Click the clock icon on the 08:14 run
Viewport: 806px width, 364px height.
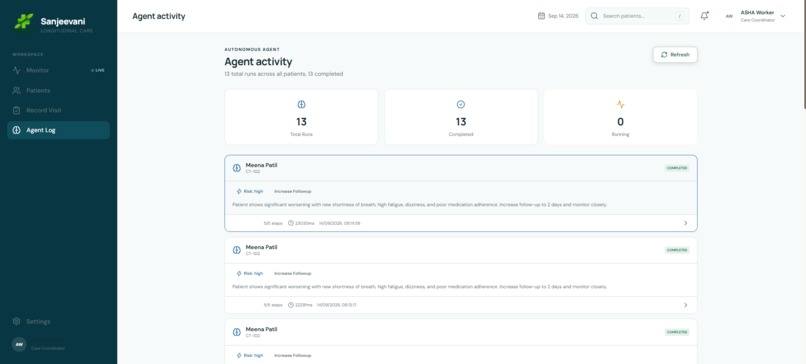pyautogui.click(x=290, y=223)
